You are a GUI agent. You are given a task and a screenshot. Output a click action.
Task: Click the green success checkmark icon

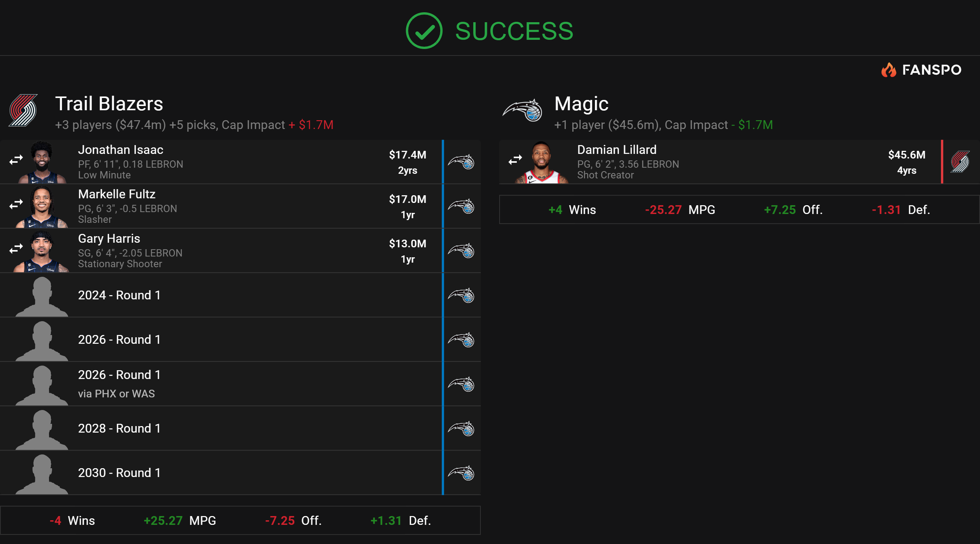pyautogui.click(x=424, y=31)
